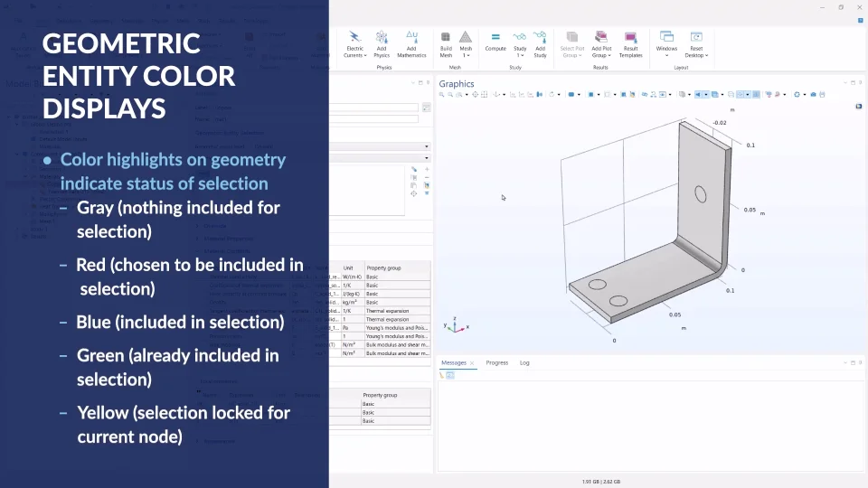Select the 'Thermal expansion' cell in W/(m·K)... 1/K row
The image size is (868, 488).
(397, 311)
